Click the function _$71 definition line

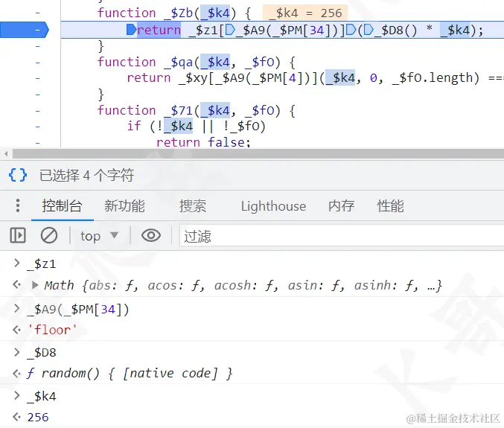[x=197, y=110]
